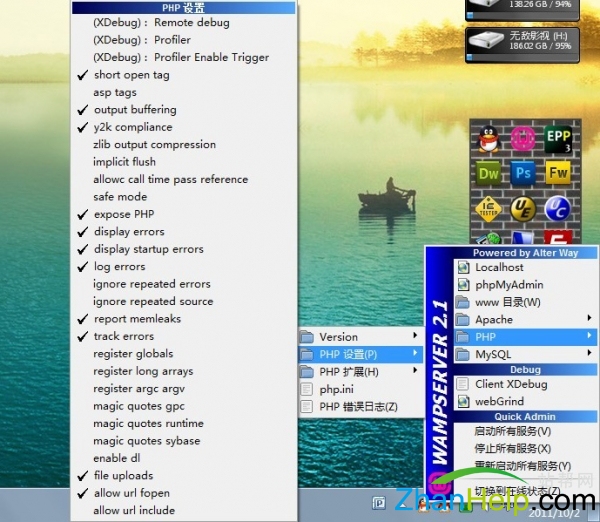The image size is (600, 522).
Task: Launch EditPlus EPP 3 icon
Action: tap(557, 138)
